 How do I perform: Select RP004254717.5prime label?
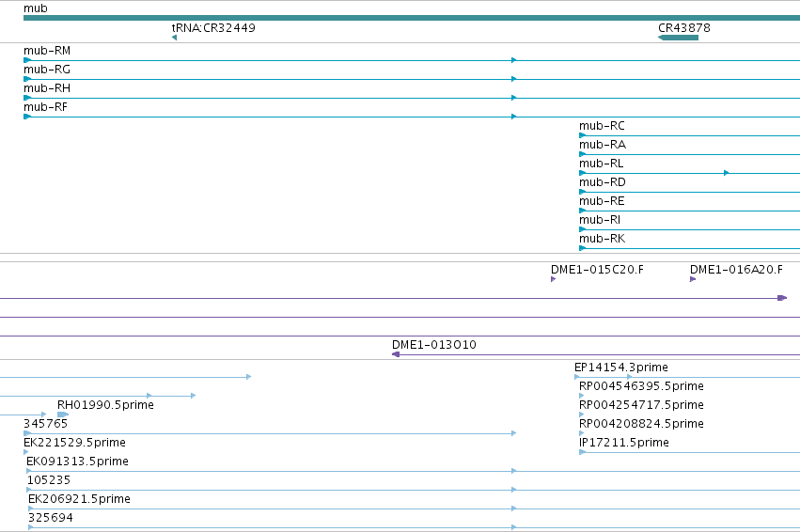pyautogui.click(x=641, y=405)
